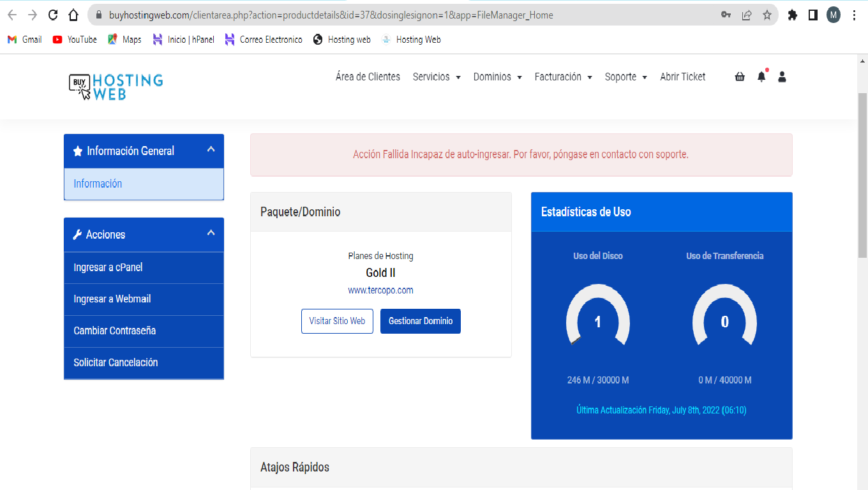Click the browser address bar URL
Image resolution: width=868 pixels, height=490 pixels.
click(331, 15)
